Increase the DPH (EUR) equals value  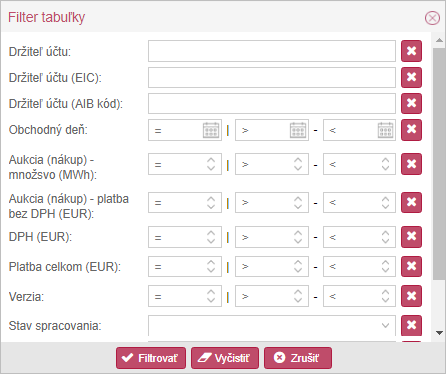(x=211, y=233)
